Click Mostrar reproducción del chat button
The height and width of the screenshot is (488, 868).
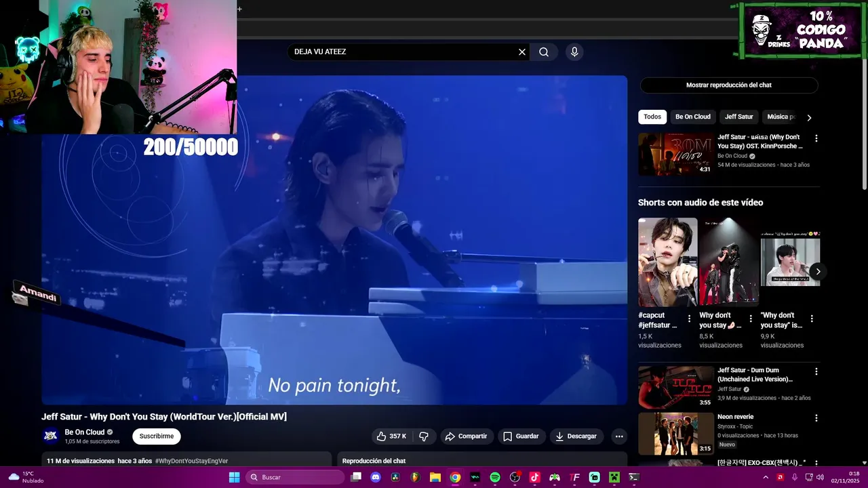pos(729,85)
